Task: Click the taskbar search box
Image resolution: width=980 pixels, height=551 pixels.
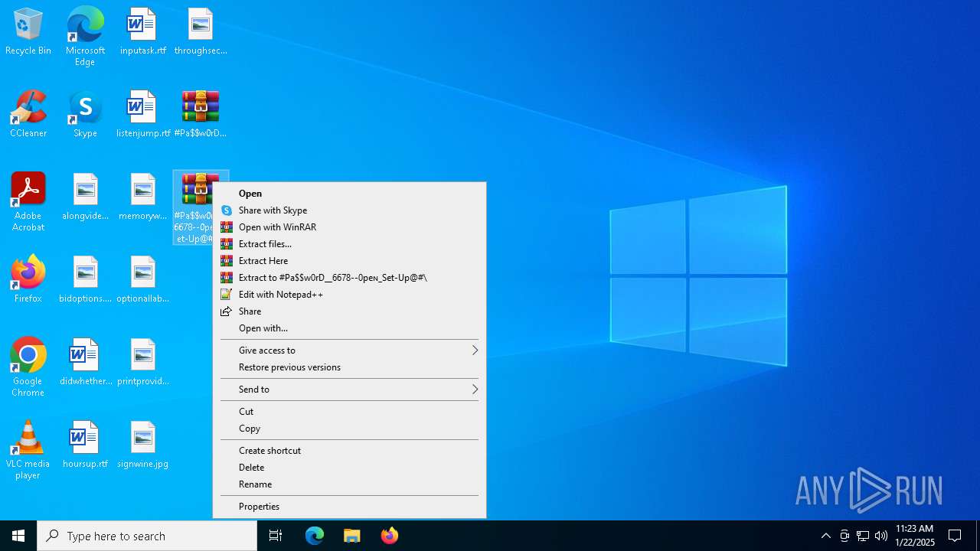Action: (x=147, y=536)
